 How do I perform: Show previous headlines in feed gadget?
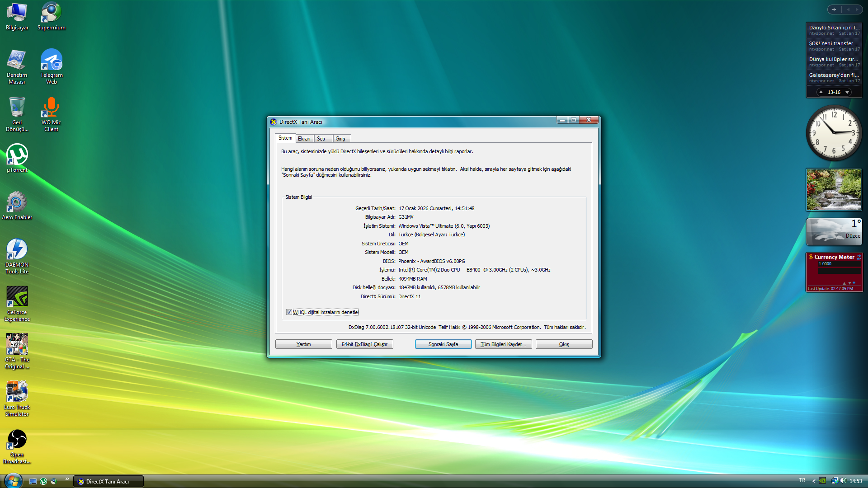pyautogui.click(x=821, y=92)
